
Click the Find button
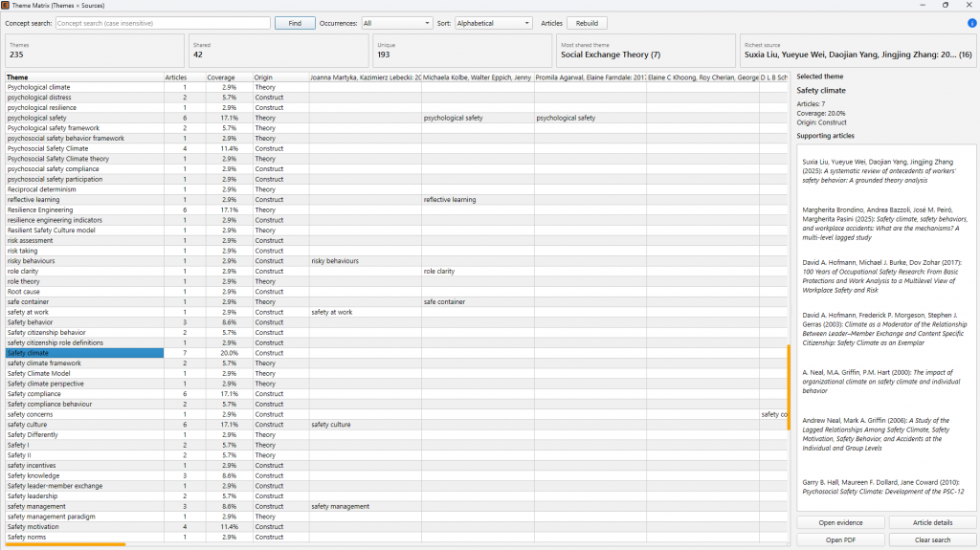(295, 23)
